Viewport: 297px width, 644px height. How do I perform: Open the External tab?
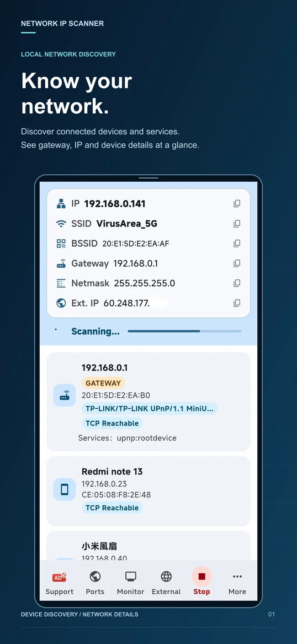(166, 584)
